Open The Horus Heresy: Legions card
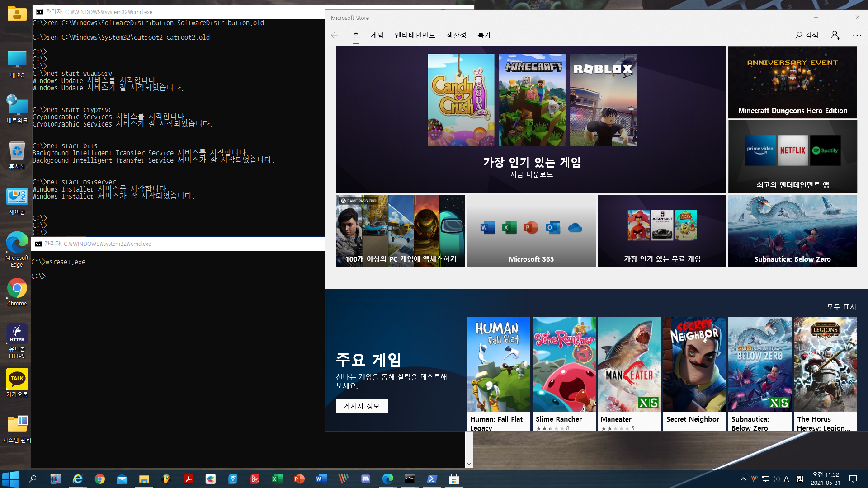This screenshot has height=488, width=868. click(x=826, y=374)
